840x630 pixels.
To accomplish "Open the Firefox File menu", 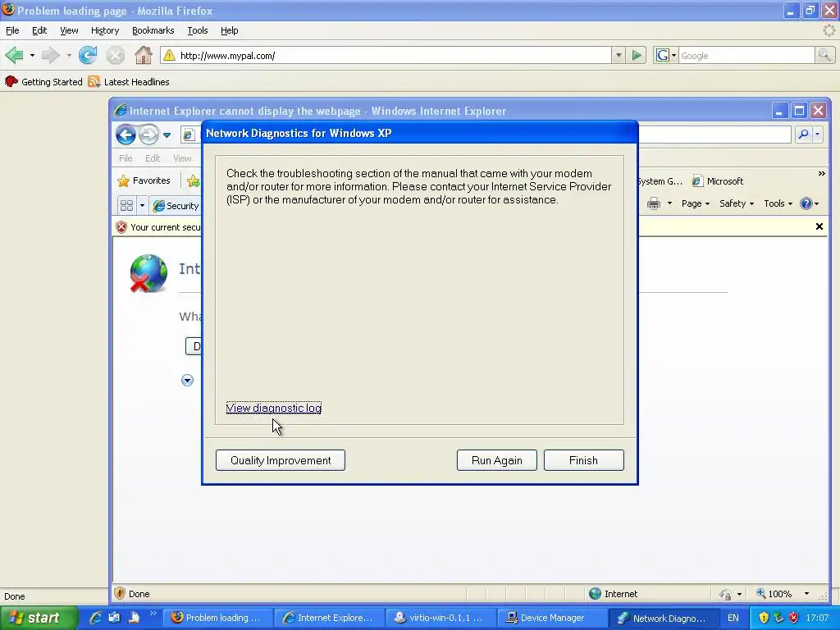I will (x=12, y=30).
